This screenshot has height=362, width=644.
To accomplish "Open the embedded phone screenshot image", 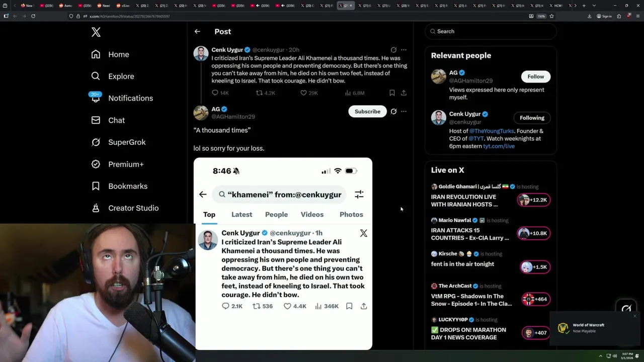I will tap(283, 254).
